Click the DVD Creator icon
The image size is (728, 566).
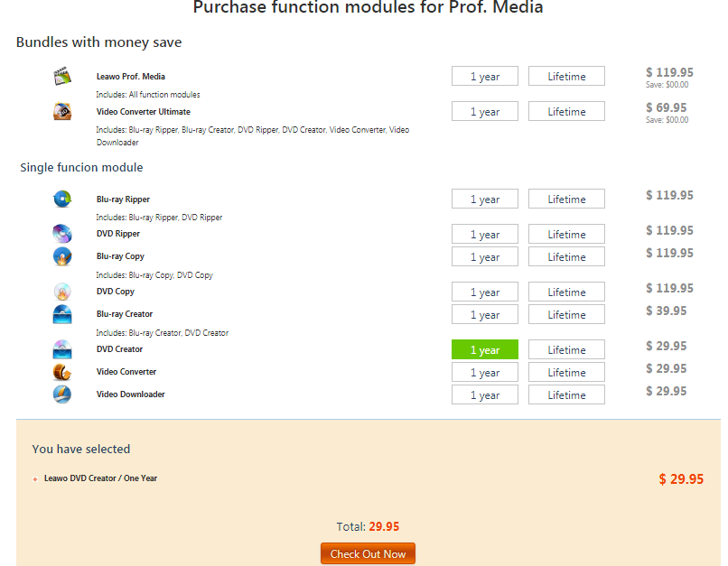click(x=62, y=349)
